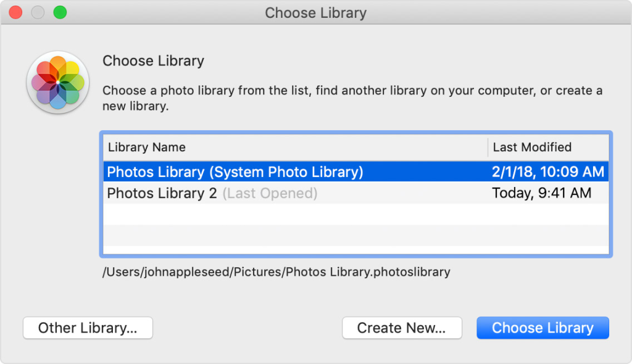This screenshot has width=632, height=364.
Task: Click the descriptive instructions paragraph
Action: pyautogui.click(x=352, y=98)
